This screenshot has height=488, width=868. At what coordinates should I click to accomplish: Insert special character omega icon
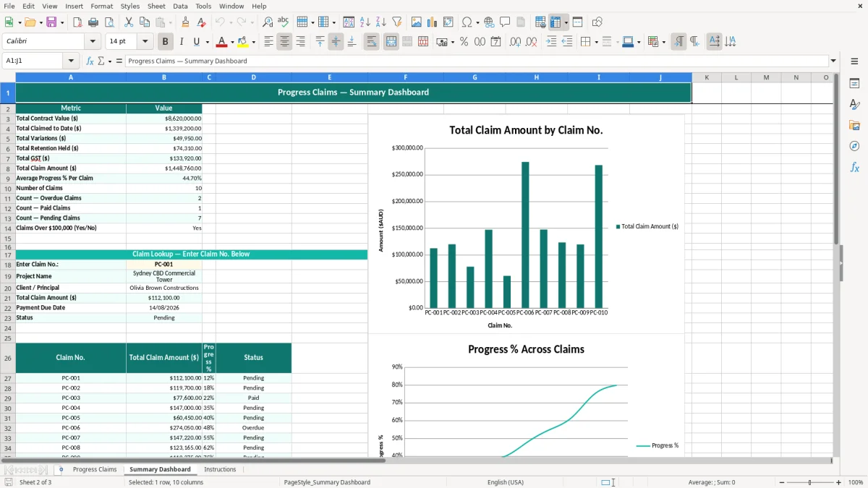click(467, 22)
